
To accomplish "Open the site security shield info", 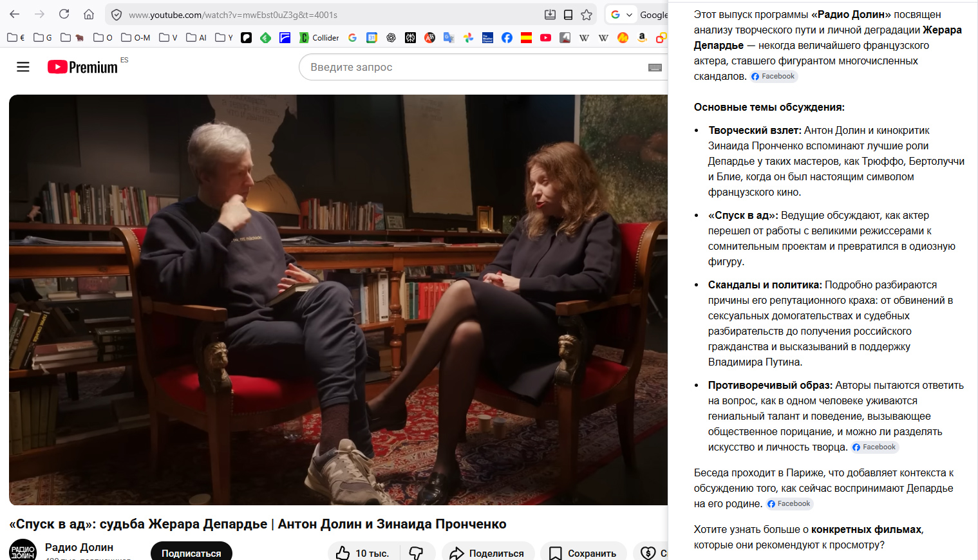I will (x=117, y=15).
